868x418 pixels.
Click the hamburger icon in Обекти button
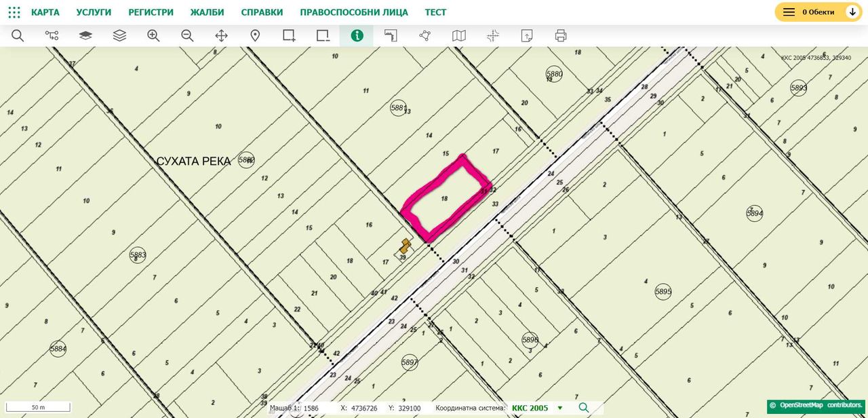[789, 12]
